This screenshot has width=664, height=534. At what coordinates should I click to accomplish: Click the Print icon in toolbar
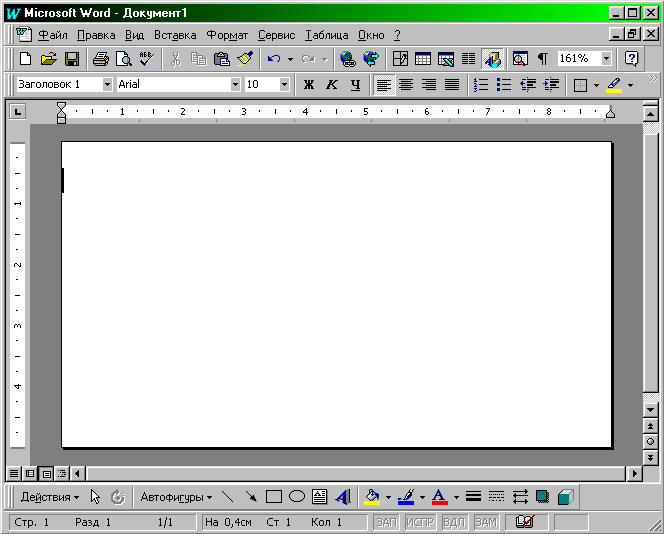click(x=101, y=59)
